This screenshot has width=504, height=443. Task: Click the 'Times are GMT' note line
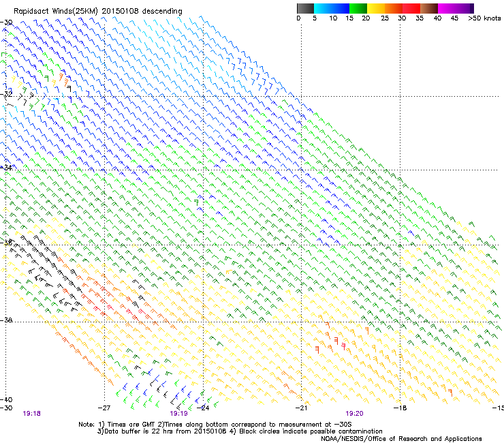point(215,425)
